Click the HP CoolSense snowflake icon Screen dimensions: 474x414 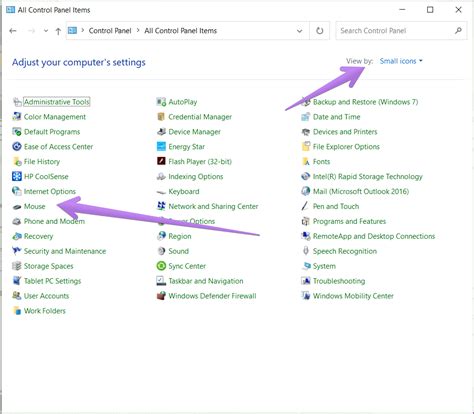coord(17,176)
